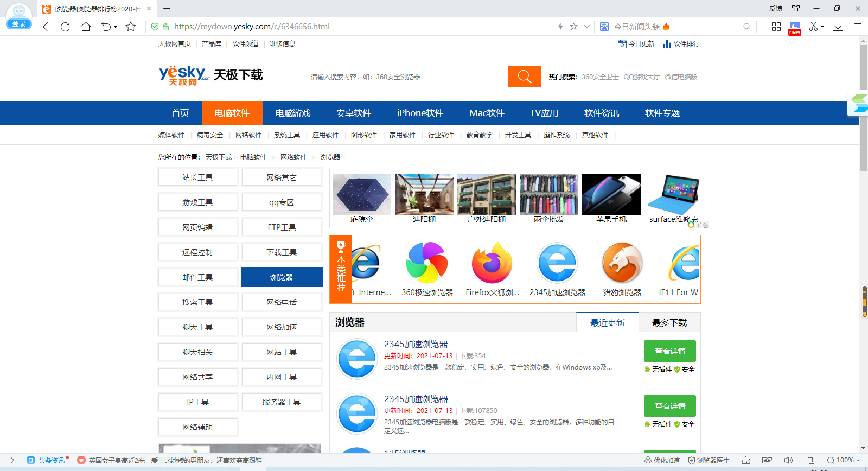Viewport: 868px width, 471px height.
Task: Click the 反馈 feedback link
Action: coord(776,8)
